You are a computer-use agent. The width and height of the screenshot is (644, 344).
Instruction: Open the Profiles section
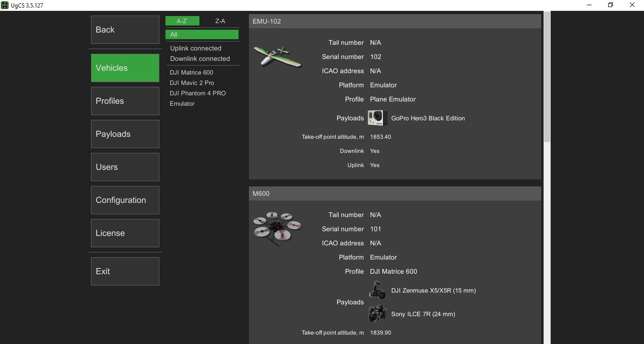click(x=125, y=101)
